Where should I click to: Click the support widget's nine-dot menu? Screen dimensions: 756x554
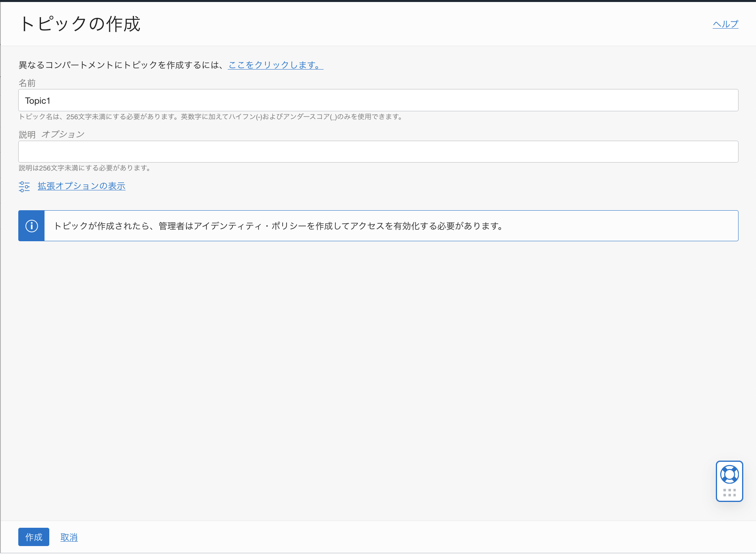pyautogui.click(x=729, y=492)
